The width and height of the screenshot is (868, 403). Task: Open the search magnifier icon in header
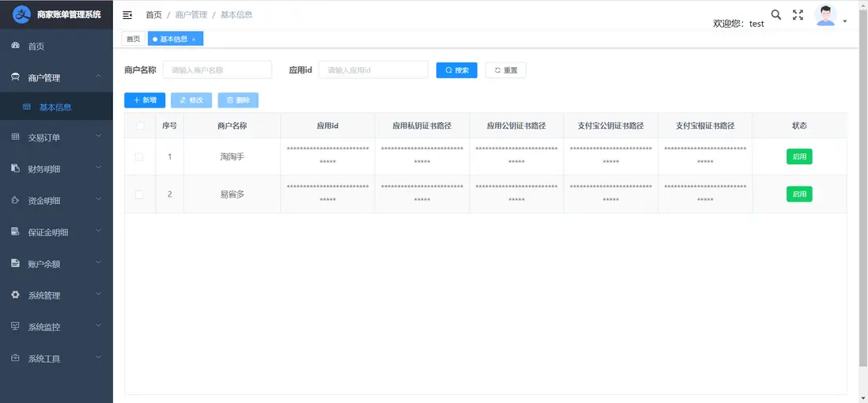click(776, 15)
